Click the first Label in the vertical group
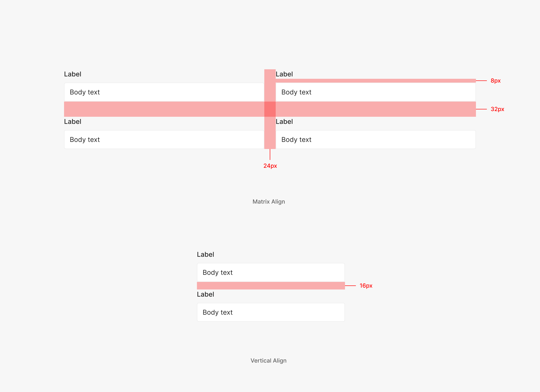 click(x=205, y=255)
